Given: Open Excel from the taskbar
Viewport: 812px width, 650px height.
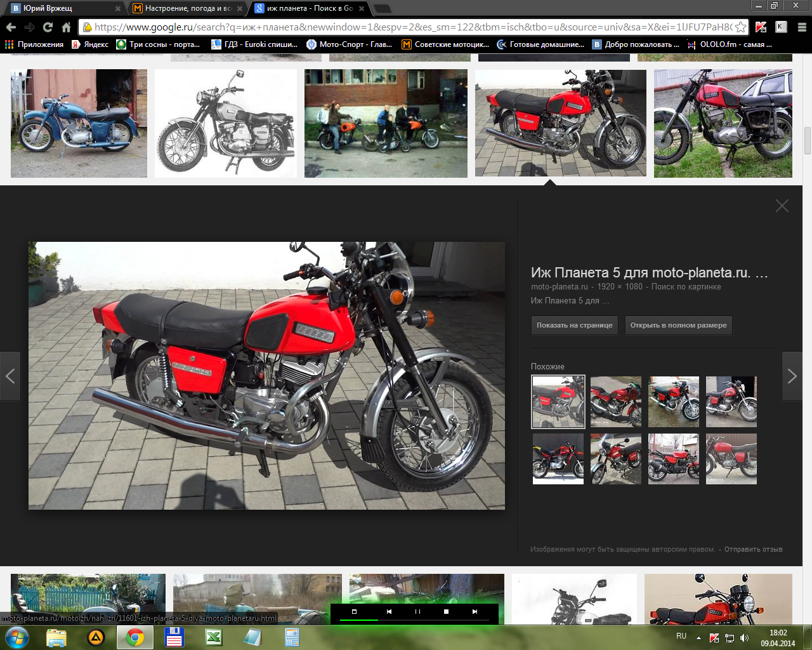Looking at the screenshot, I should (214, 637).
